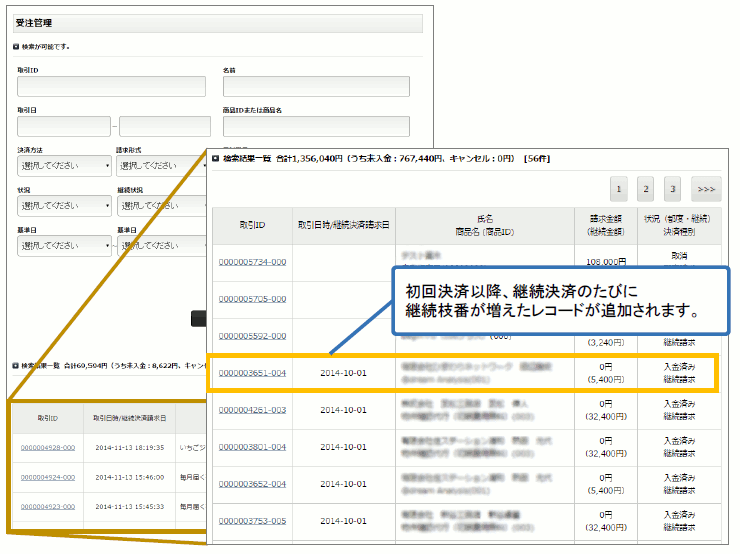Open transaction 0000003651-004 link
Image resolution: width=740 pixels, height=554 pixels.
[x=252, y=373]
